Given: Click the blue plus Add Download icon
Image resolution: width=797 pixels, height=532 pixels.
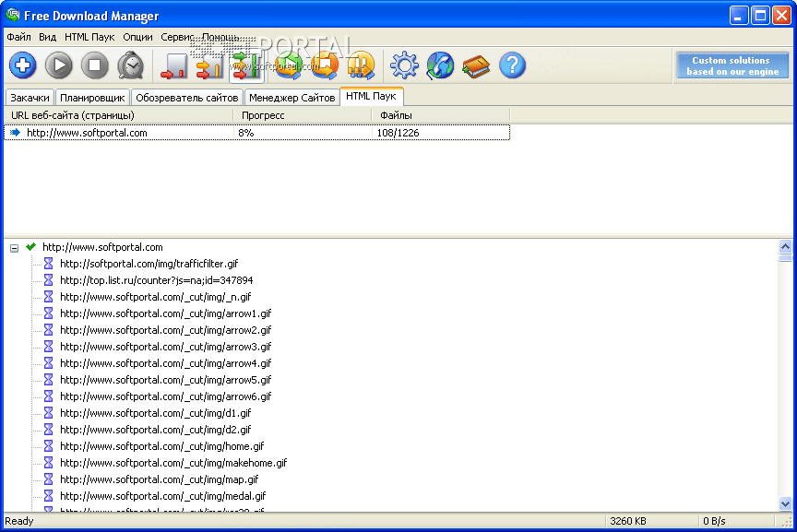Looking at the screenshot, I should coord(23,65).
